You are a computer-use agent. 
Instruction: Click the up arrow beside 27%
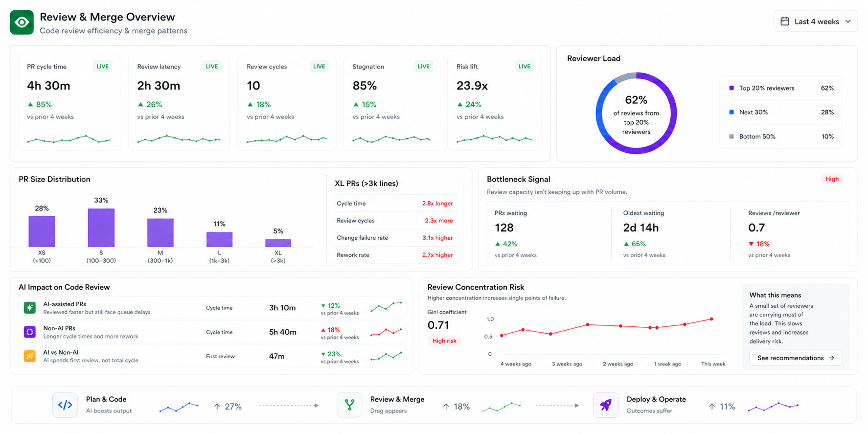(217, 407)
